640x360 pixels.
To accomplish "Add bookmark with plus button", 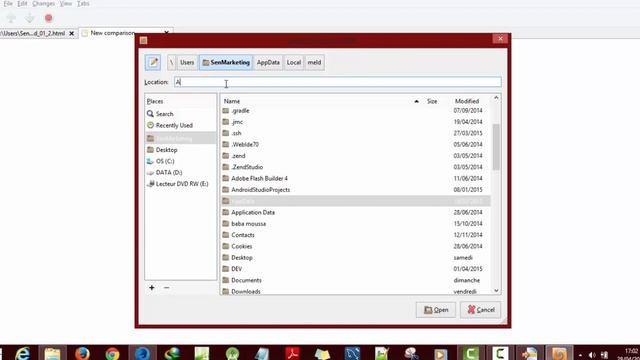I will tap(152, 288).
